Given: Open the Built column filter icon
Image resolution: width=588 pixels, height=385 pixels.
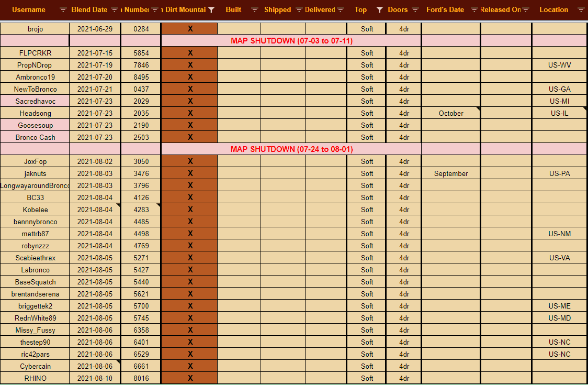Looking at the screenshot, I should point(255,10).
